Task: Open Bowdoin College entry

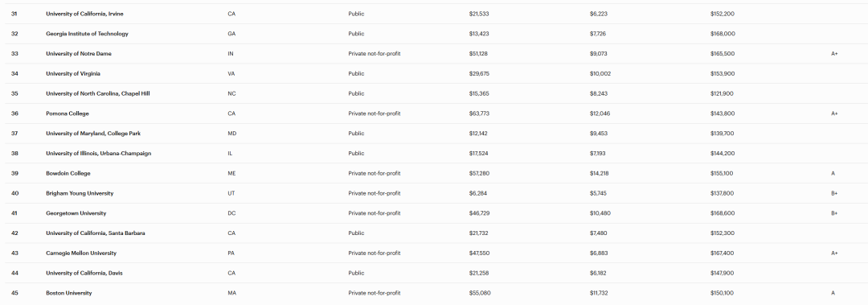Action: (68, 174)
